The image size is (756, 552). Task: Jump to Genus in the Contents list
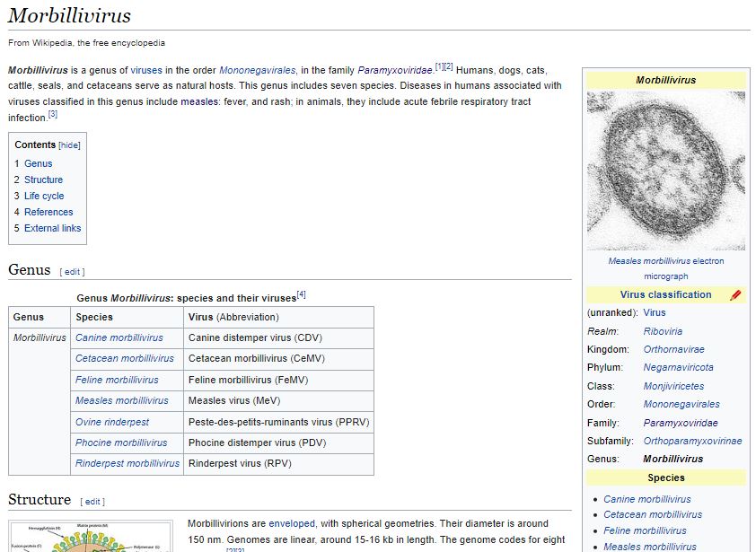pyautogui.click(x=38, y=163)
